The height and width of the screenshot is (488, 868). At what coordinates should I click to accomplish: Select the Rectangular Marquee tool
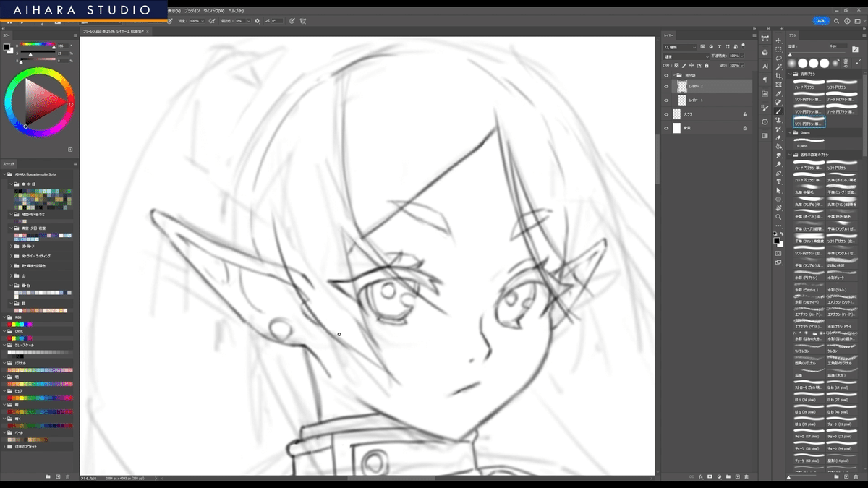778,50
